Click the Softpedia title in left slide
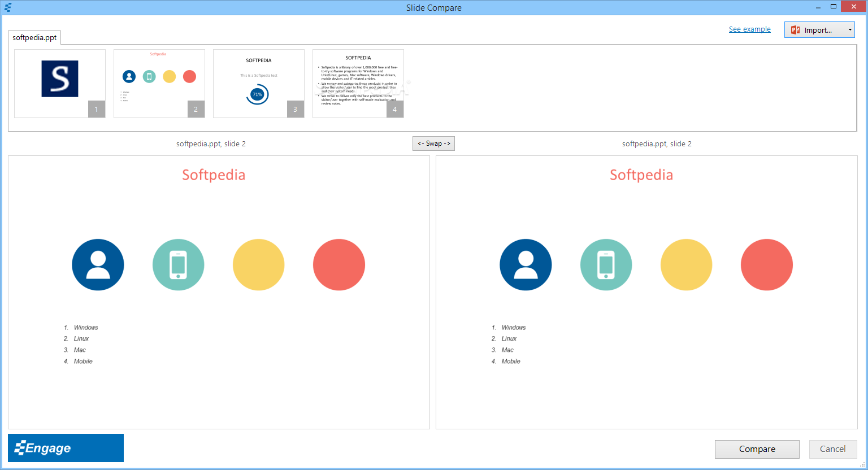Viewport: 868px width, 470px height. [x=214, y=175]
